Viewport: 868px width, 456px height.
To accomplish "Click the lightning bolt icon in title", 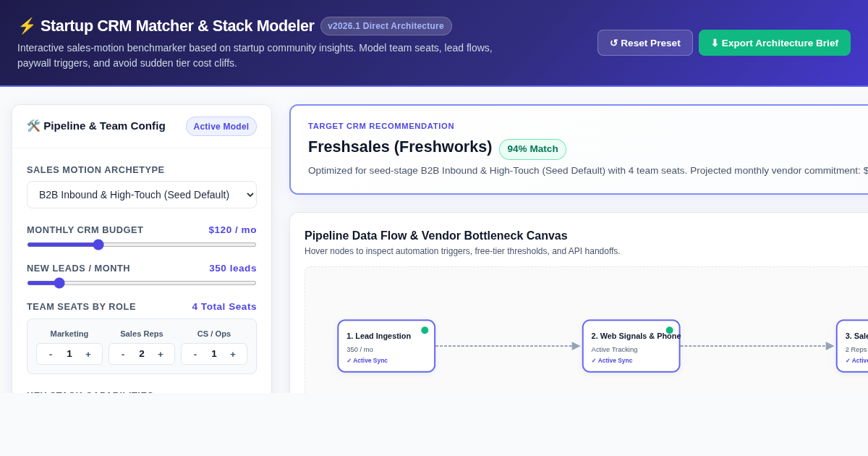I will [x=27, y=26].
